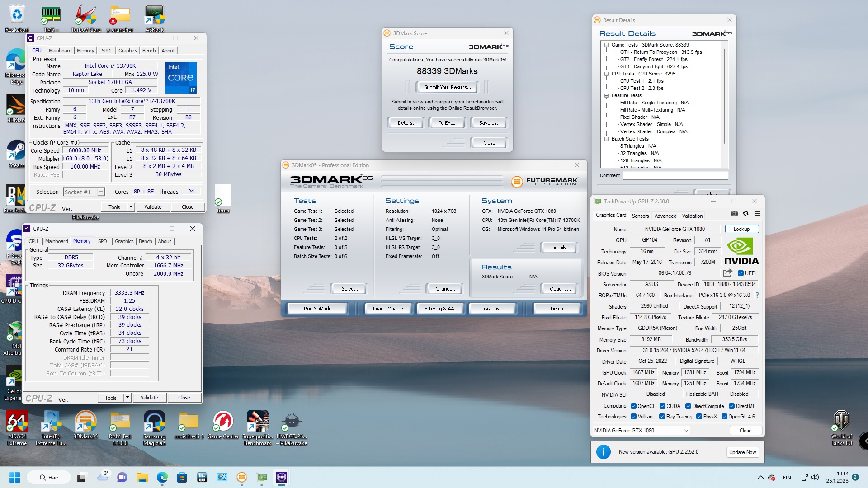Screen dimensions: 868x488
Task: Click Submit Your Results button
Action: [447, 87]
